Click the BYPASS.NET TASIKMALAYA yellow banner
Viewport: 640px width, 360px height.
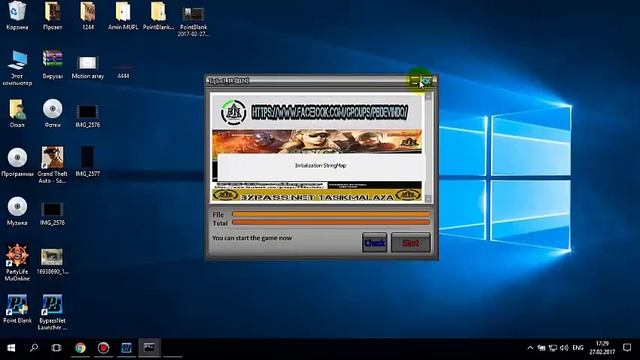tap(317, 196)
